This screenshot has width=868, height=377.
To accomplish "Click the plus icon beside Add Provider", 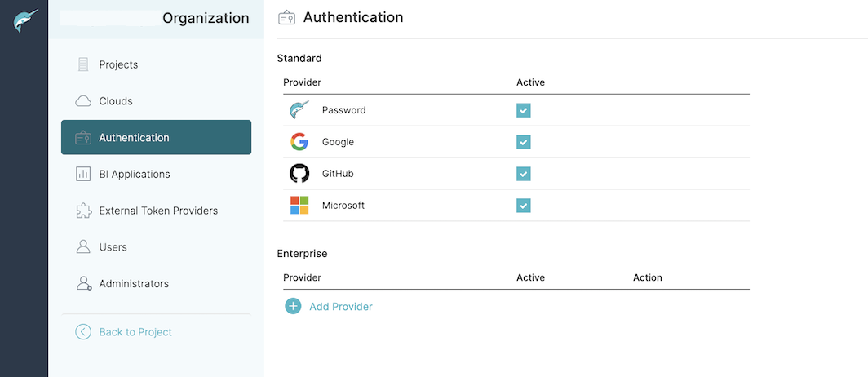I will pyautogui.click(x=293, y=306).
